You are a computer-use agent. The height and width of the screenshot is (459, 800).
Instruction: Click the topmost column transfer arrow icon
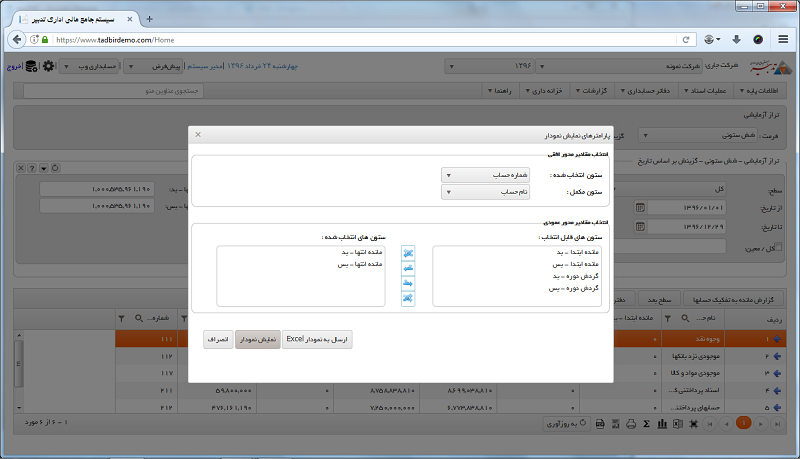coord(408,254)
